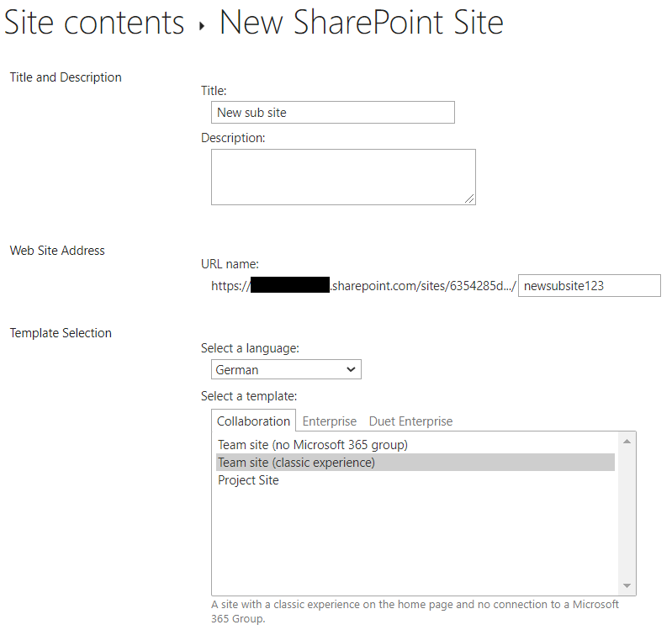Click the URL name input box
The width and height of the screenshot is (672, 630).
(x=590, y=285)
